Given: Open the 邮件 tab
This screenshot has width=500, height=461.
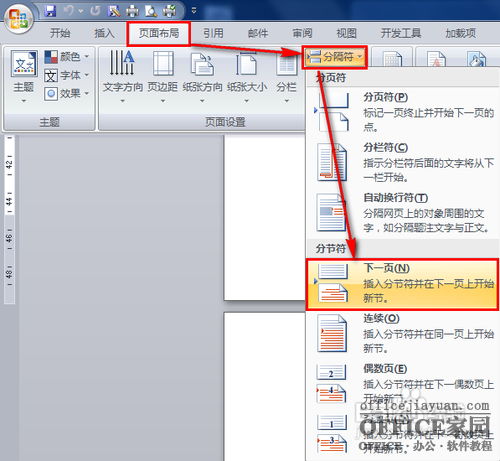Looking at the screenshot, I should [x=258, y=33].
